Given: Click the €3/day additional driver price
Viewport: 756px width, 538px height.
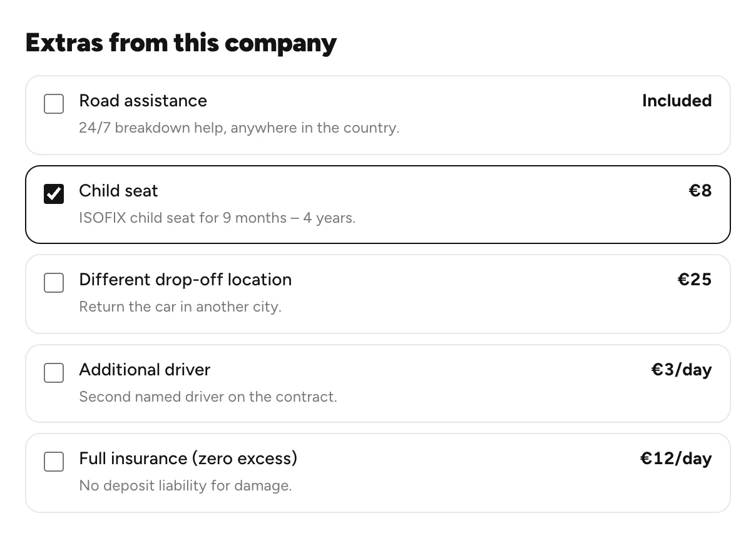Looking at the screenshot, I should click(682, 370).
